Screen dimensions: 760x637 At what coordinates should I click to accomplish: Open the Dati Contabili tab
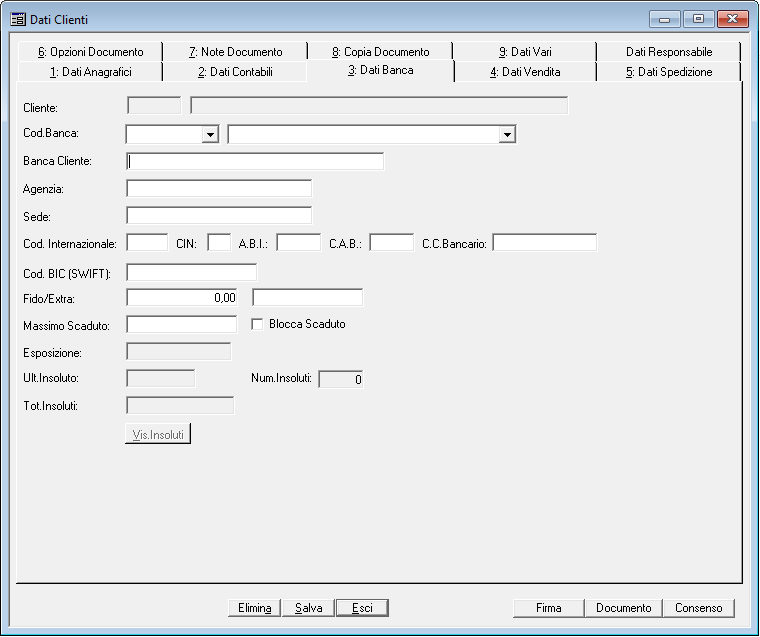click(235, 72)
